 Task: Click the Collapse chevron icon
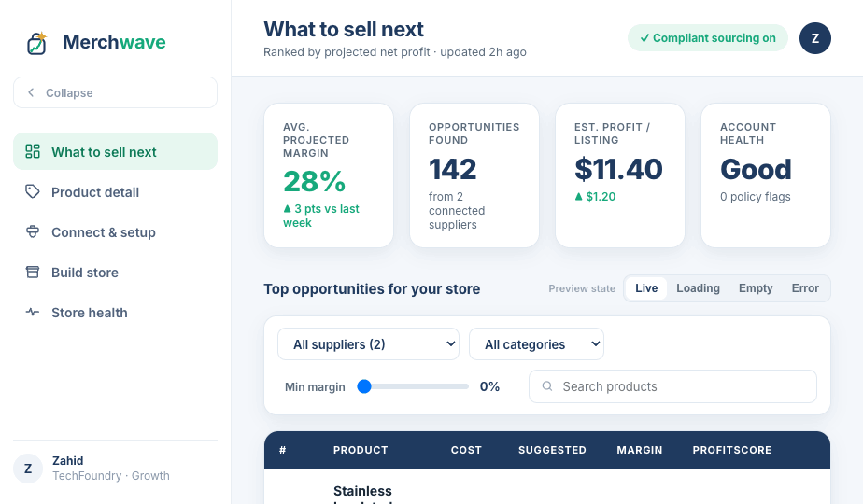(x=32, y=92)
